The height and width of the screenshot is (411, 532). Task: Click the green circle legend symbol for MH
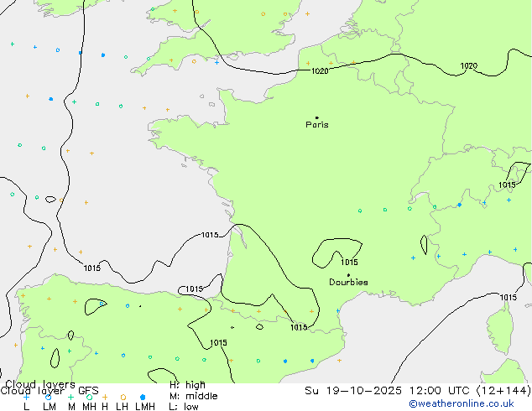click(x=89, y=397)
